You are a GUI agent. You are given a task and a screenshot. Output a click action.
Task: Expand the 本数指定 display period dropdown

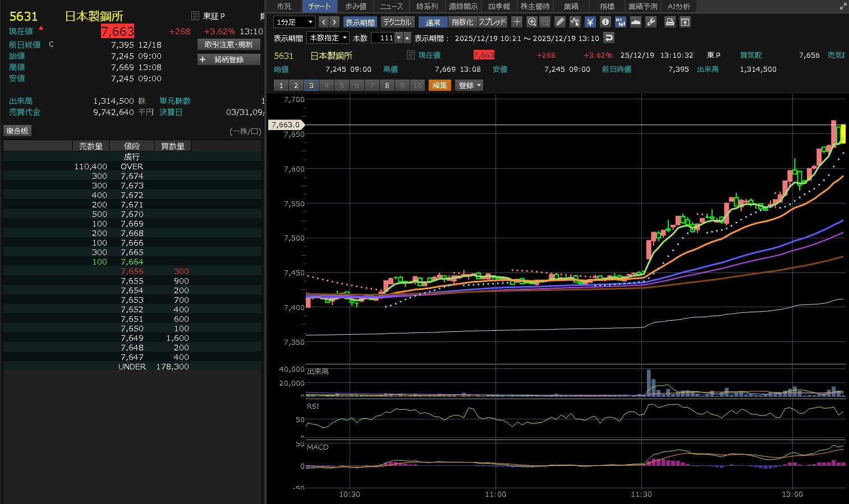coord(328,38)
